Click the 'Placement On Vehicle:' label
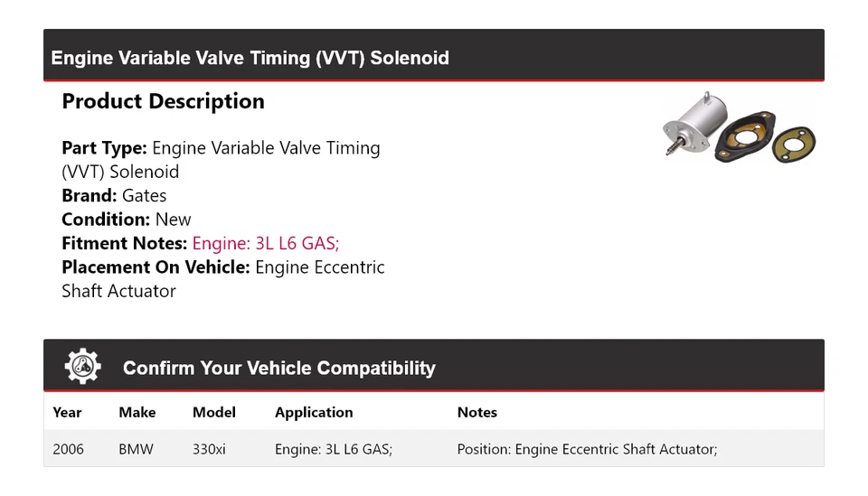Screen dimensions: 868x496 pyautogui.click(x=156, y=267)
